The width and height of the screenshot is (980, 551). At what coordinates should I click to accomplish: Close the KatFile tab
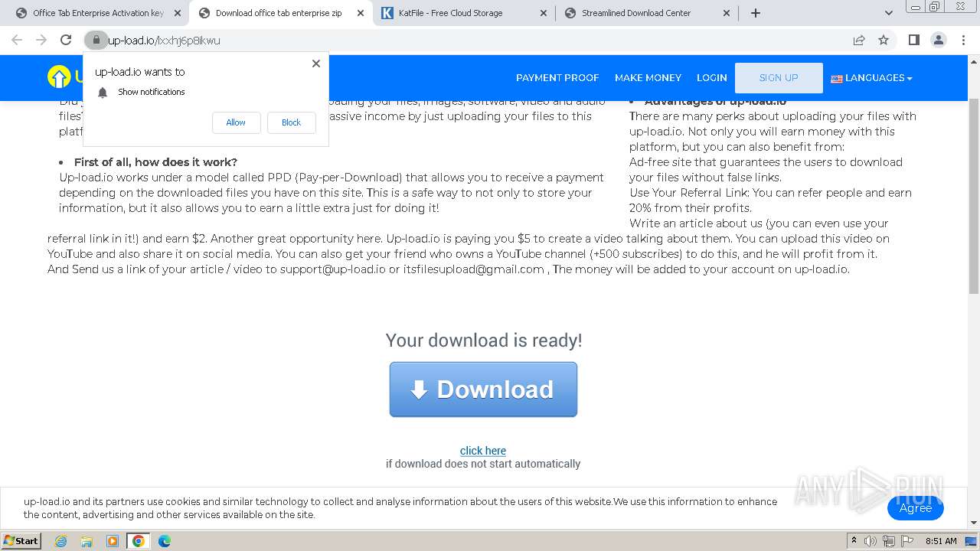pos(544,13)
